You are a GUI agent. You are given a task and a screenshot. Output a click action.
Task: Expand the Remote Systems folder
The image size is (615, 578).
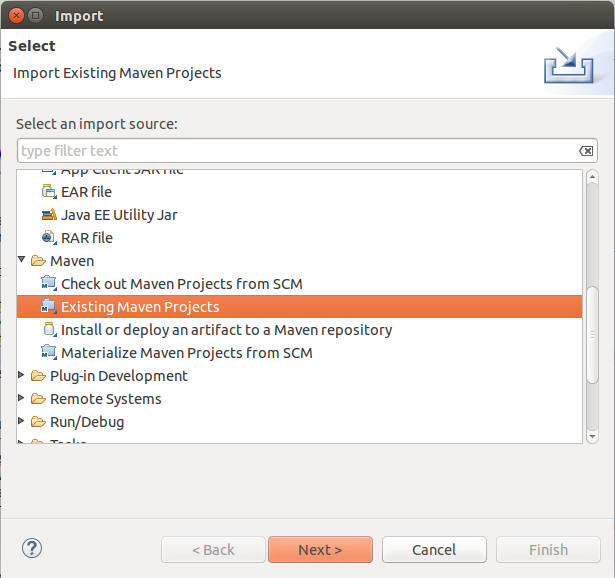pyautogui.click(x=23, y=399)
